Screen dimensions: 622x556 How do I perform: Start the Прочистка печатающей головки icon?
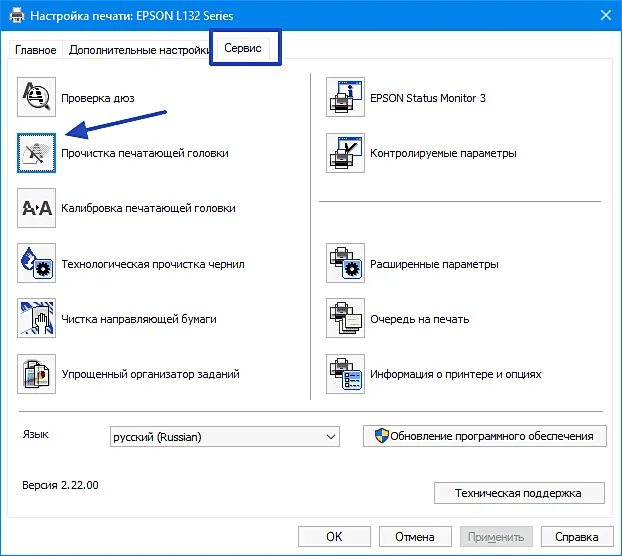click(x=36, y=153)
